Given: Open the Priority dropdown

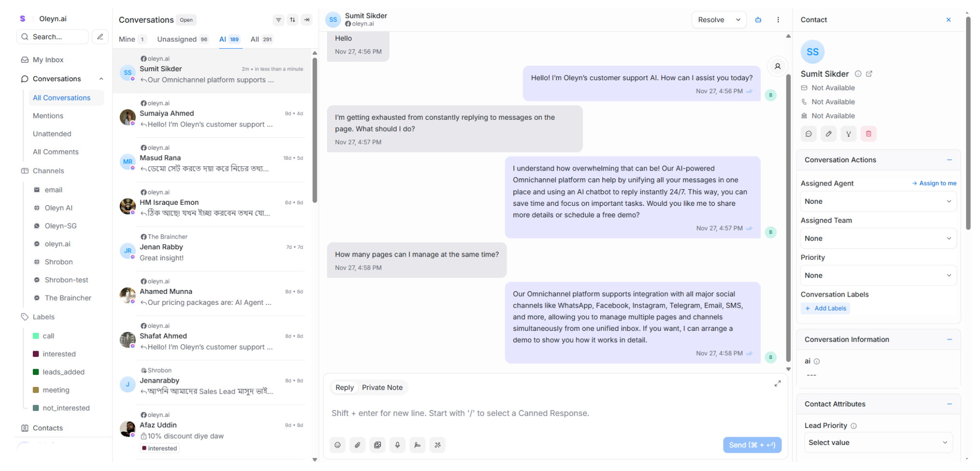Looking at the screenshot, I should pyautogui.click(x=878, y=275).
